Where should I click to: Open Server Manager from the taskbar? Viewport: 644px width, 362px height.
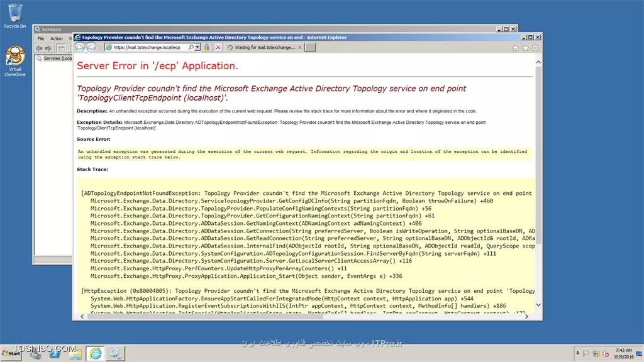point(35,353)
